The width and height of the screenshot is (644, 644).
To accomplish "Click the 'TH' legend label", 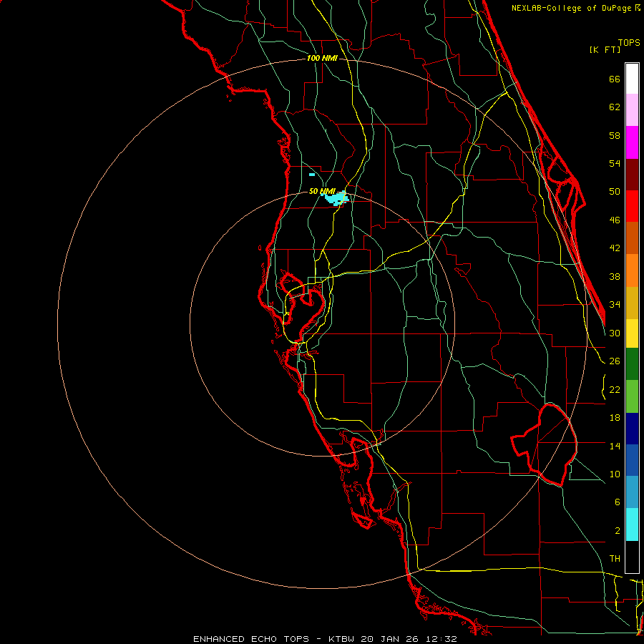I will (x=615, y=558).
